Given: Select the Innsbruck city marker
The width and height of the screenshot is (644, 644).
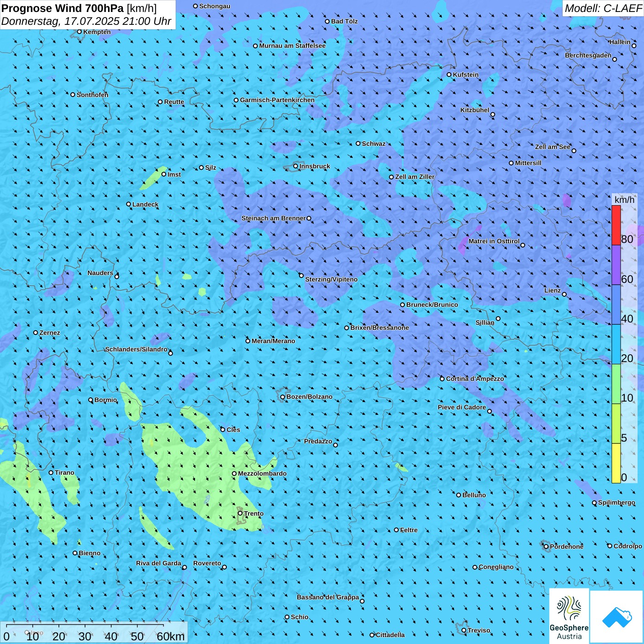Looking at the screenshot, I should tap(296, 166).
